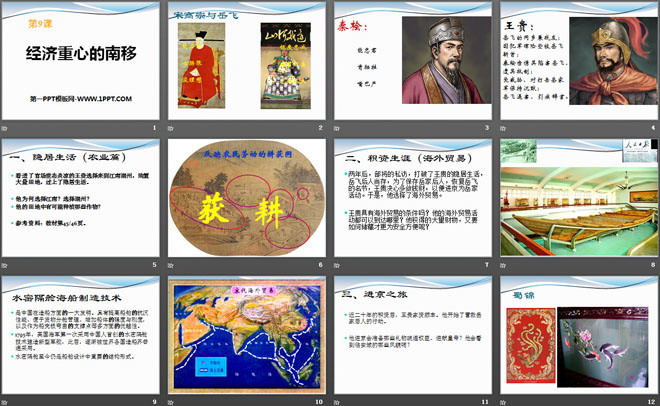
Task: Select the 积资生涯 (海外贸易) slide
Action: 413,198
